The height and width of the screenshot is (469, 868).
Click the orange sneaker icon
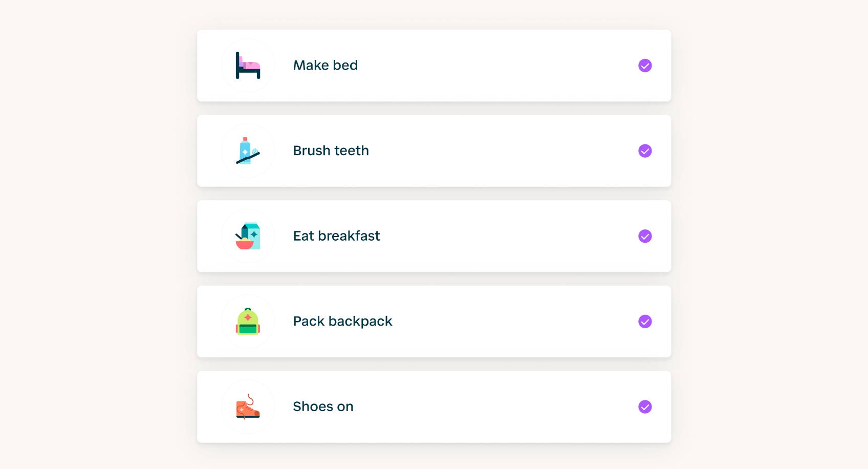(248, 407)
